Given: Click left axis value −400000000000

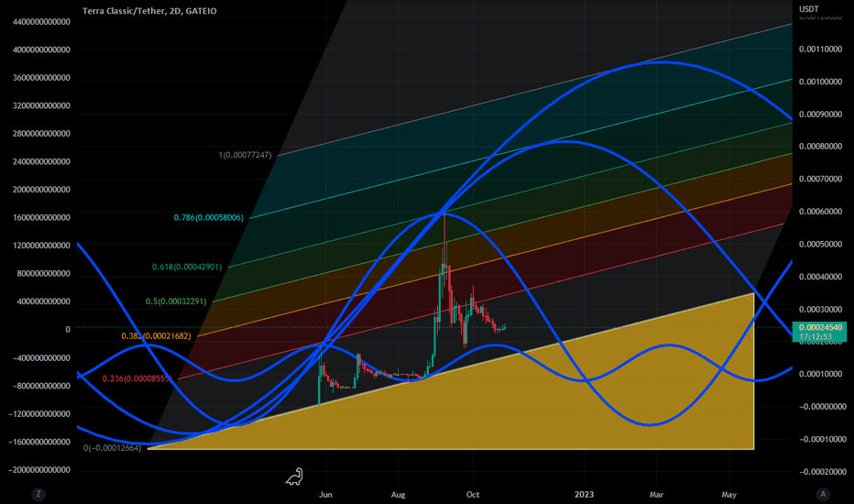Looking at the screenshot, I should pos(41,358).
